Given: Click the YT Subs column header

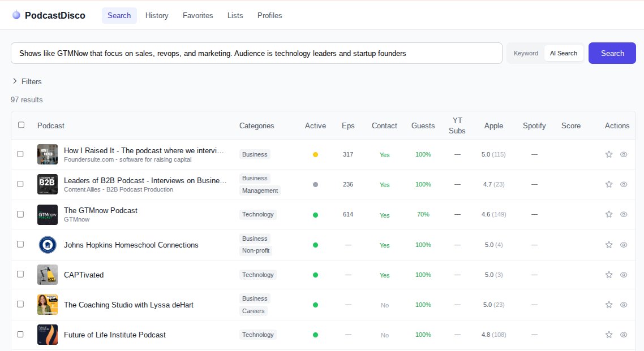Looking at the screenshot, I should [x=457, y=125].
